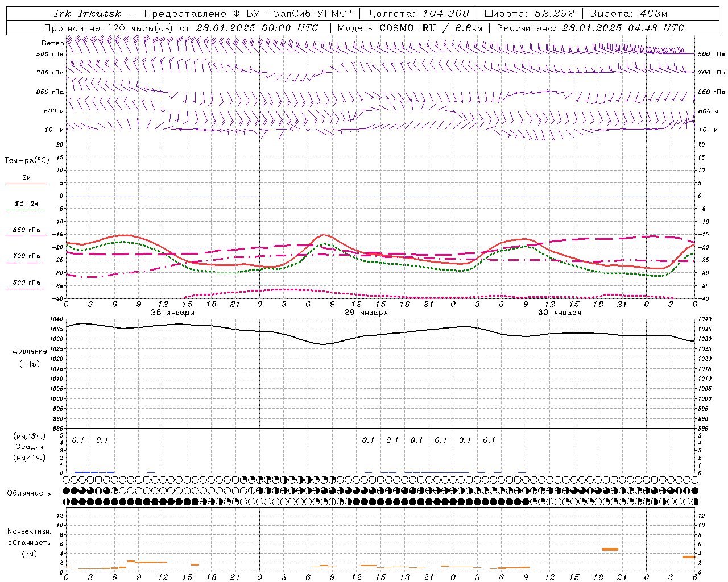Click the longitude value "Долгота: 104.308"
The height and width of the screenshot is (582, 728).
coord(419,14)
